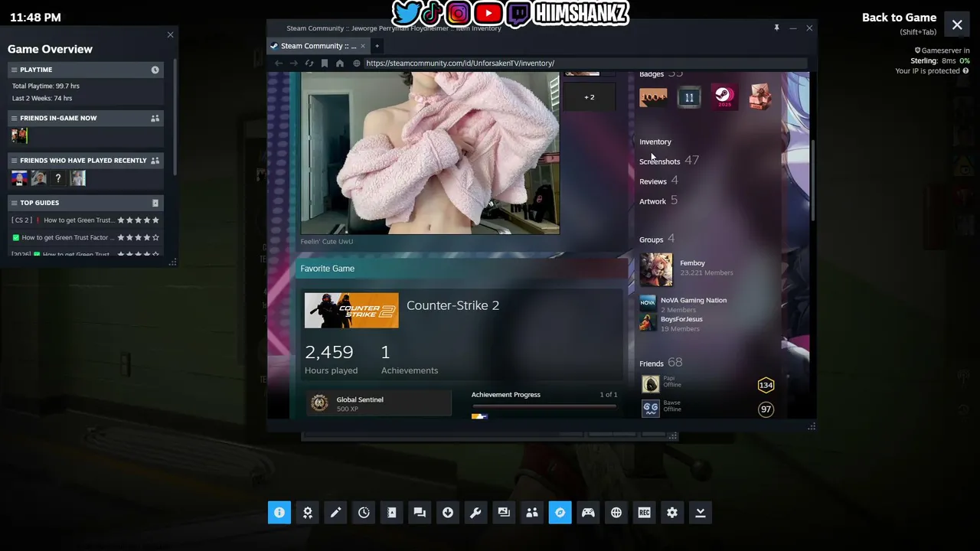
Task: Open the Controller gamepad icon
Action: [x=588, y=513]
